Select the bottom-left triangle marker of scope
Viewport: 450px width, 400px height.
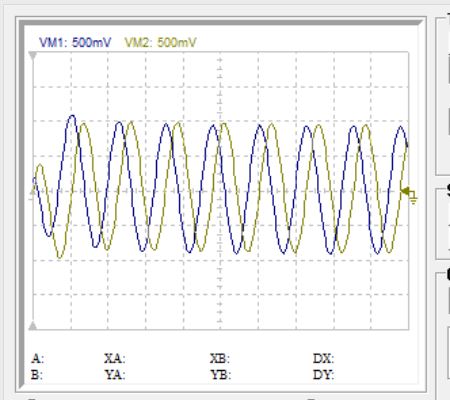(33, 326)
